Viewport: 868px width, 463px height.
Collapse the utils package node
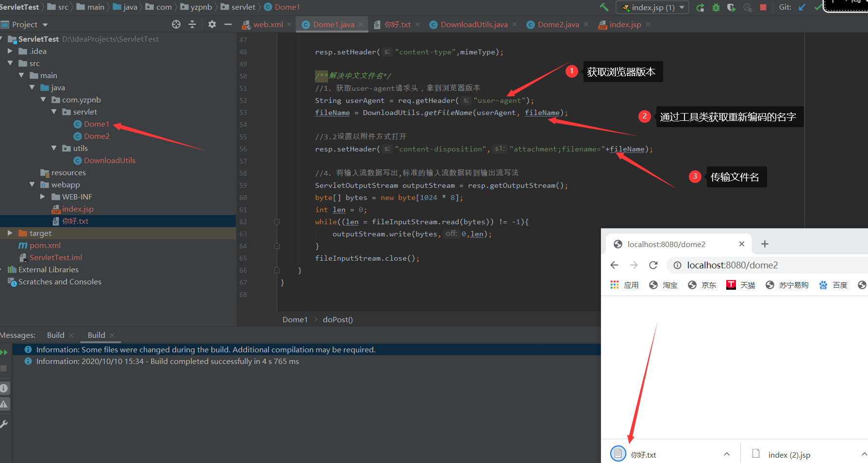click(54, 148)
